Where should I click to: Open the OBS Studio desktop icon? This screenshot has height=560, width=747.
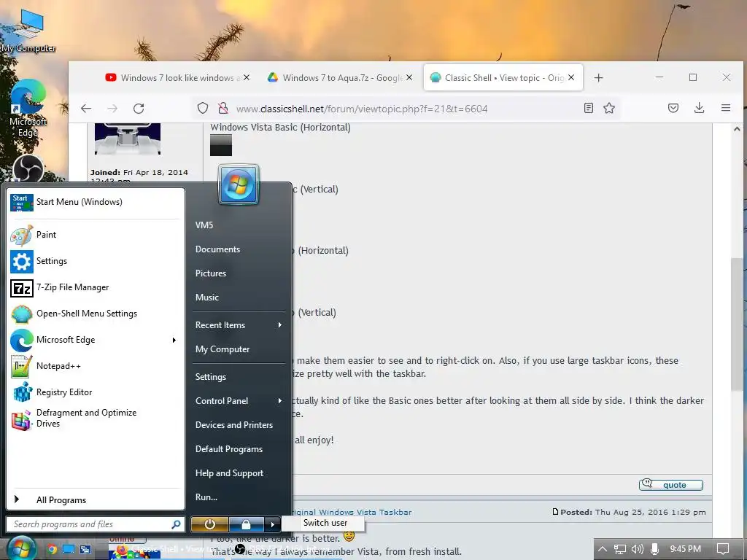point(28,168)
